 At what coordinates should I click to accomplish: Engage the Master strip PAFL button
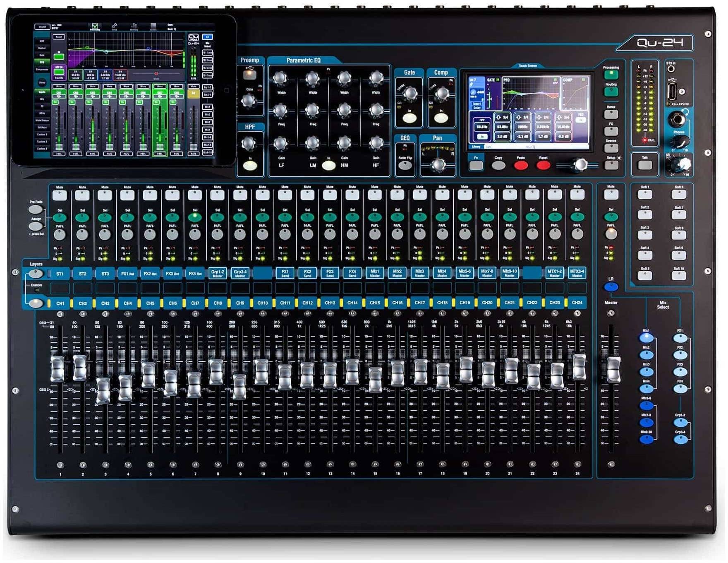pos(611,234)
